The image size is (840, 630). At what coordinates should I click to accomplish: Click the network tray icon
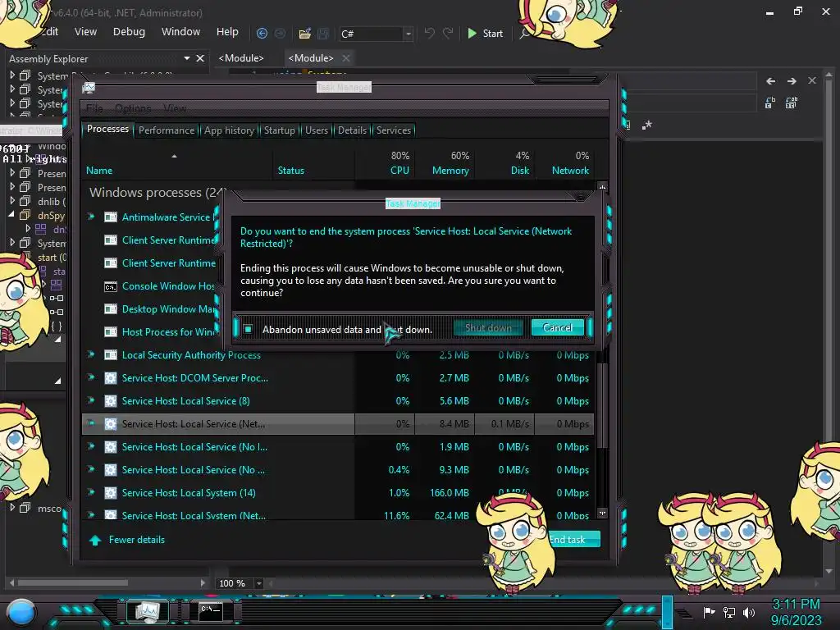coord(728,612)
